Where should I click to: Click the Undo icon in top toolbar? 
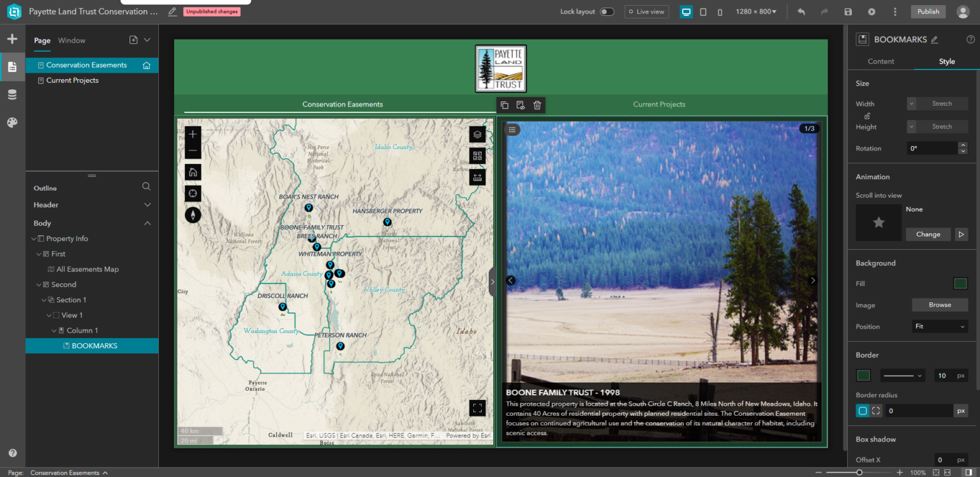[801, 11]
